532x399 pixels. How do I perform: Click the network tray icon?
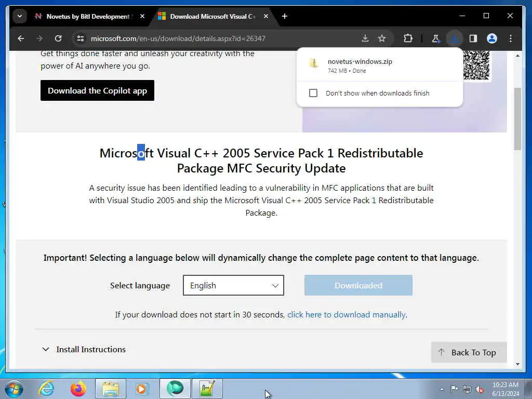[467, 389]
